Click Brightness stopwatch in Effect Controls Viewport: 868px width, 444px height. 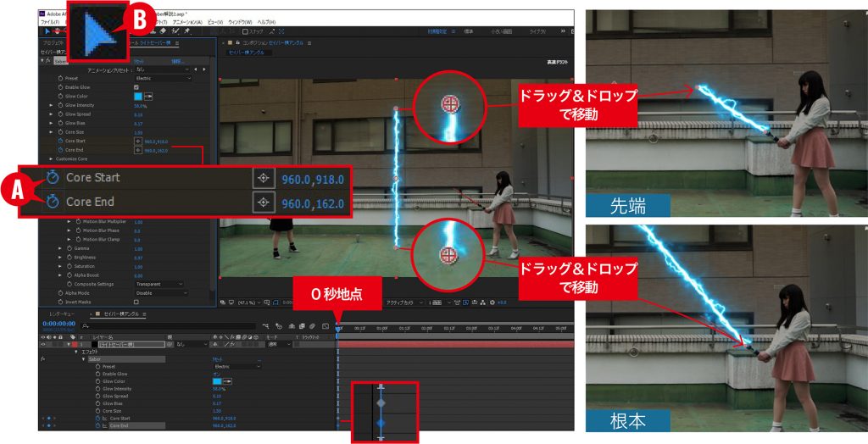pyautogui.click(x=70, y=258)
